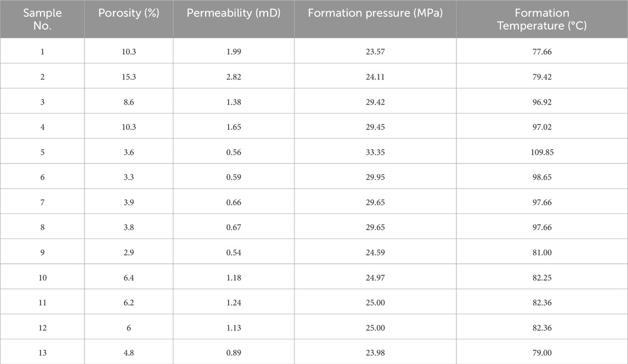Select the Porosity (%) column header
The width and height of the screenshot is (628, 364).
tap(128, 13)
